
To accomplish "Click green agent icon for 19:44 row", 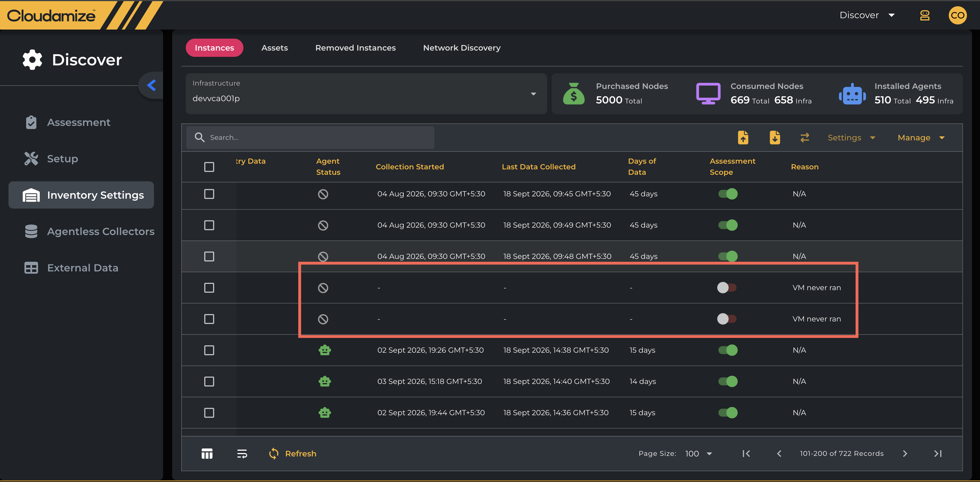I will 324,412.
